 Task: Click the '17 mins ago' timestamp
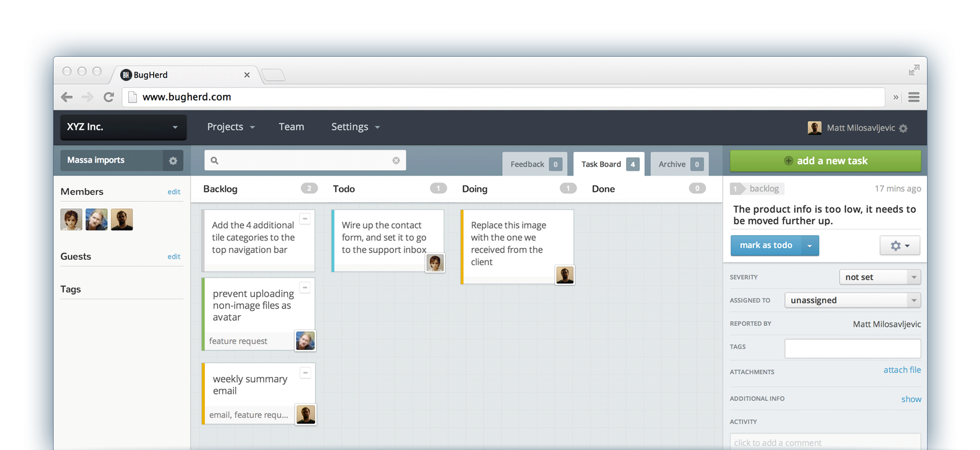coord(897,188)
